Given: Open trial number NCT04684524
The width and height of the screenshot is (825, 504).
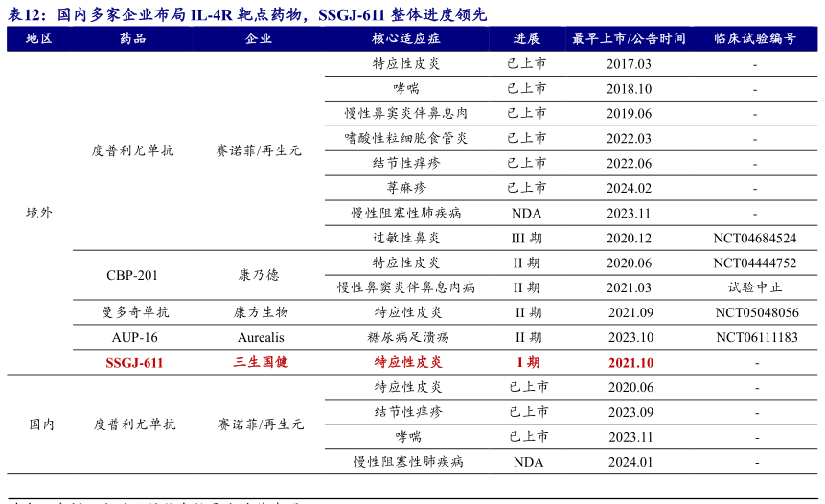Looking at the screenshot, I should click(x=755, y=238).
